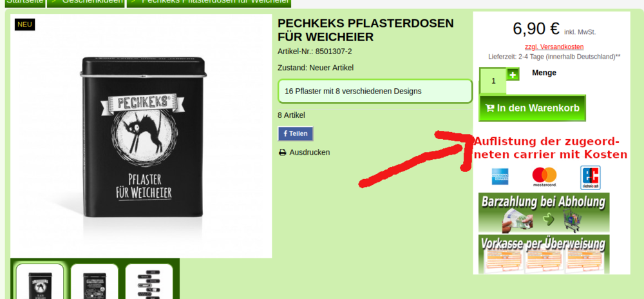Click the large Pechkeks tin product image
Image resolution: width=644 pixels, height=299 pixels.
point(141,136)
